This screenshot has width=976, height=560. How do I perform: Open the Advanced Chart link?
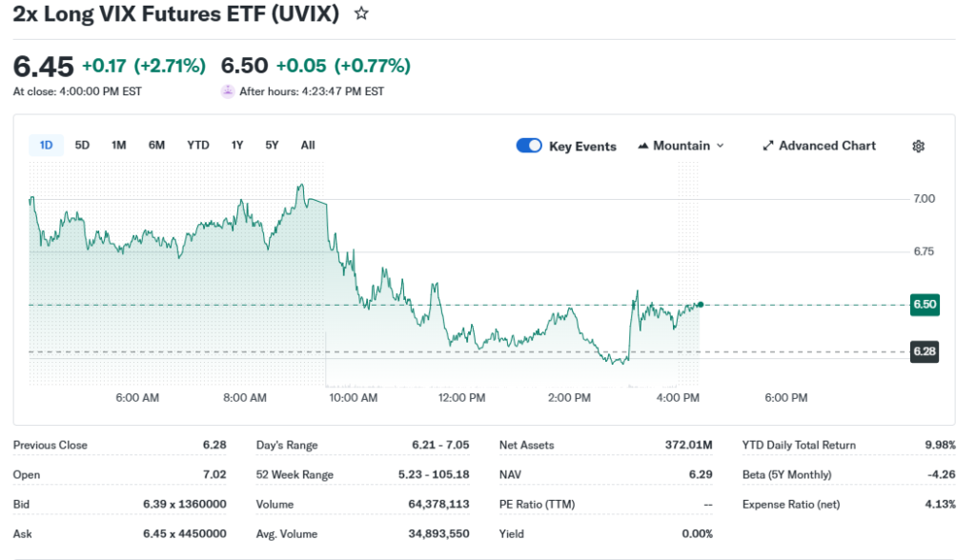[826, 146]
